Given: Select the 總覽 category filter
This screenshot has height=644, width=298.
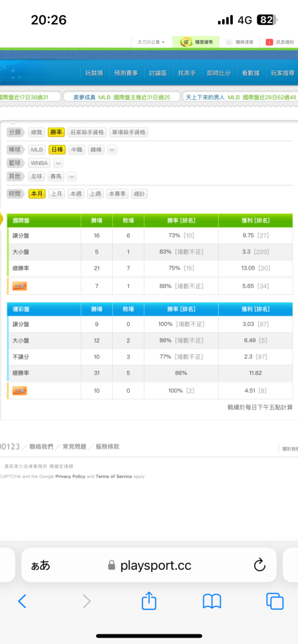Looking at the screenshot, I should (x=37, y=132).
